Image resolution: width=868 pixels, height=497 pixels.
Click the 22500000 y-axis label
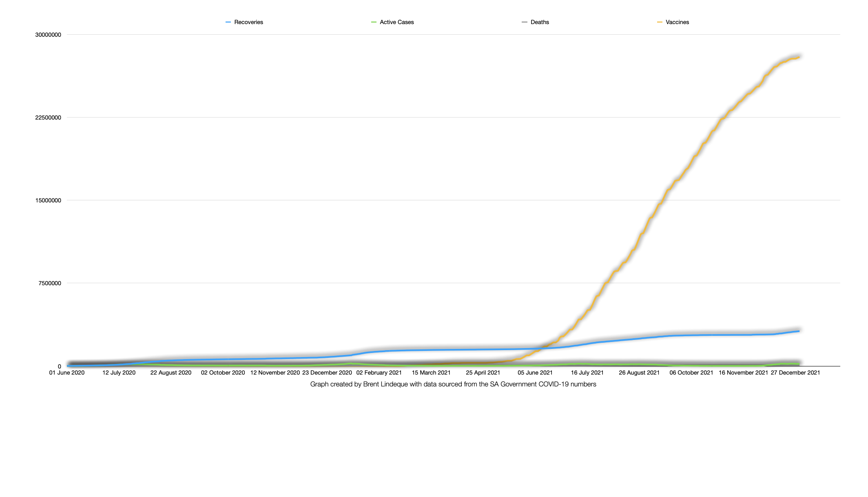click(48, 118)
